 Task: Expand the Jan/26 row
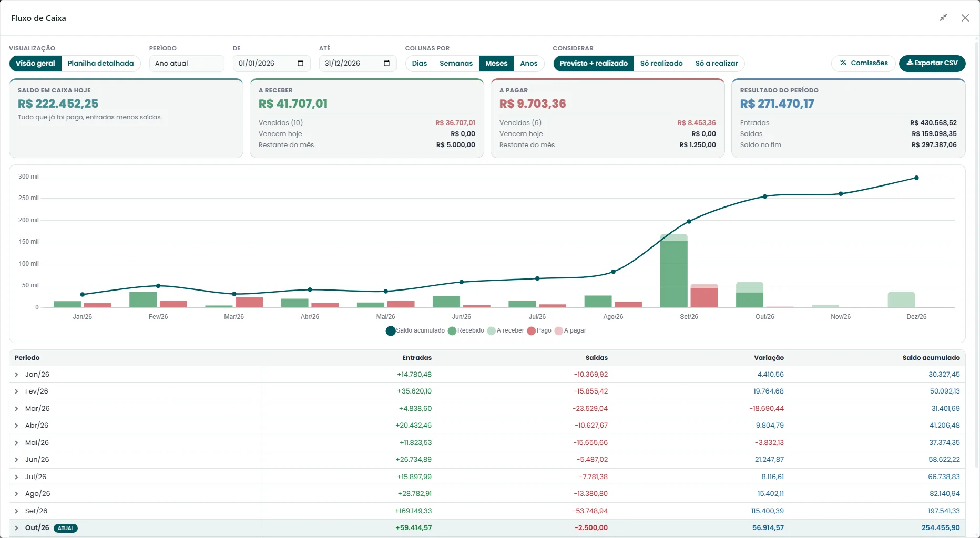pyautogui.click(x=16, y=375)
